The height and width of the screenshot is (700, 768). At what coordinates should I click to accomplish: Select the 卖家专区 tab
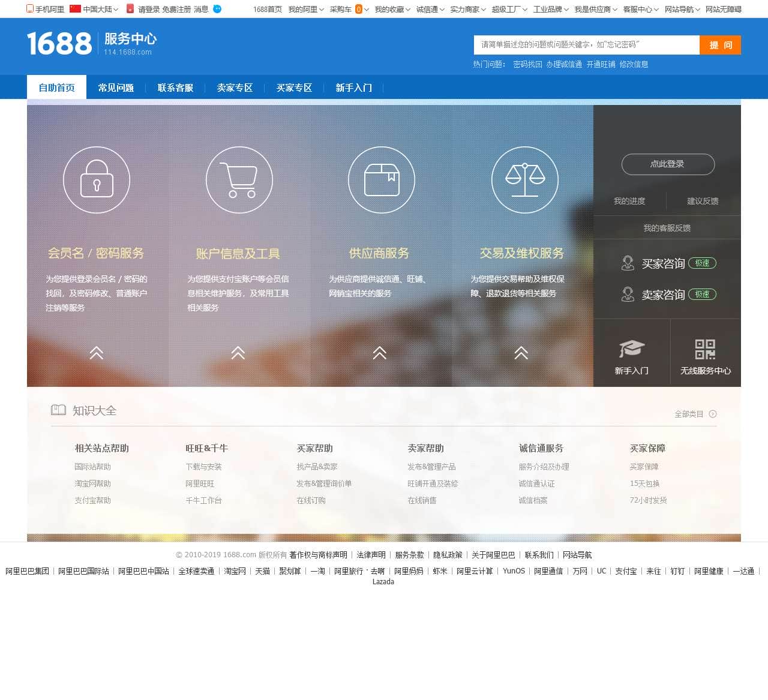tap(235, 88)
